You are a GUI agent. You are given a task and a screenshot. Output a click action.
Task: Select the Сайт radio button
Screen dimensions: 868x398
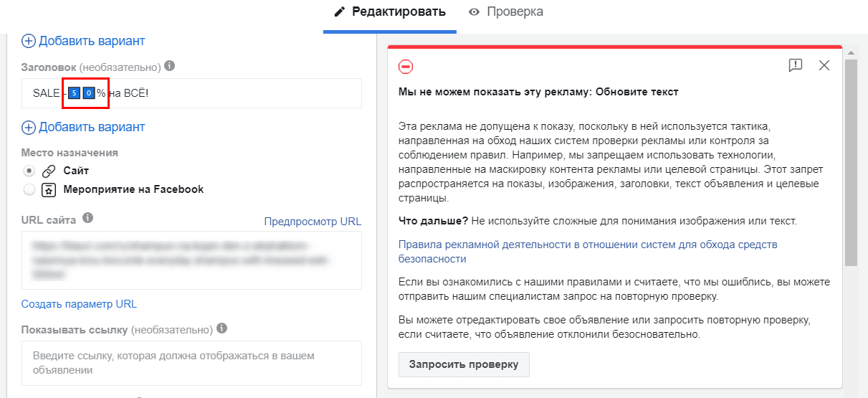pos(29,171)
